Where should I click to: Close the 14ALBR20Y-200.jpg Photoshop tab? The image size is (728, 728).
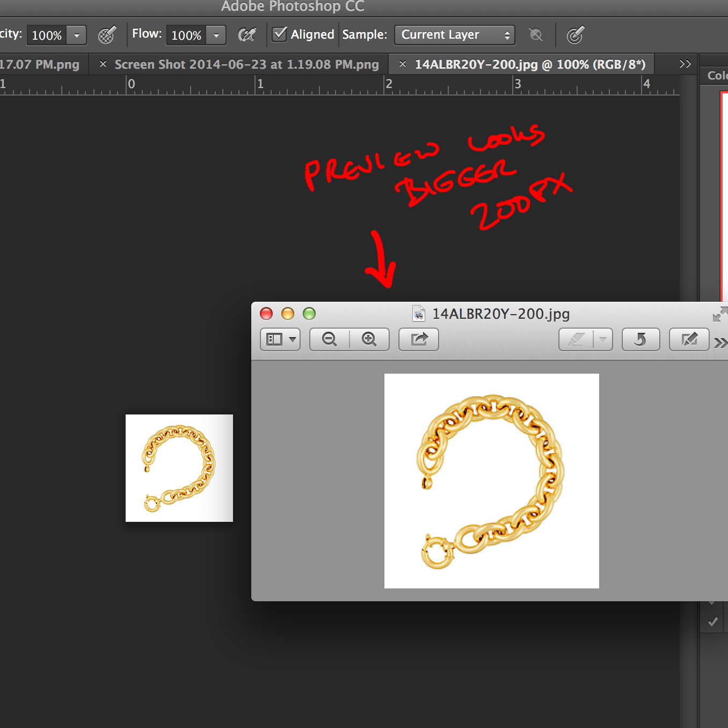tap(402, 64)
